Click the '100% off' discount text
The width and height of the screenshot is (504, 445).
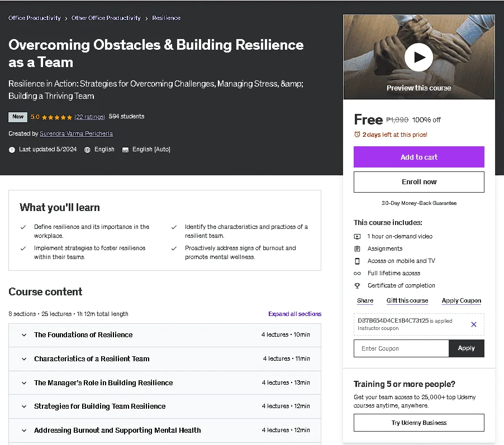click(x=426, y=120)
